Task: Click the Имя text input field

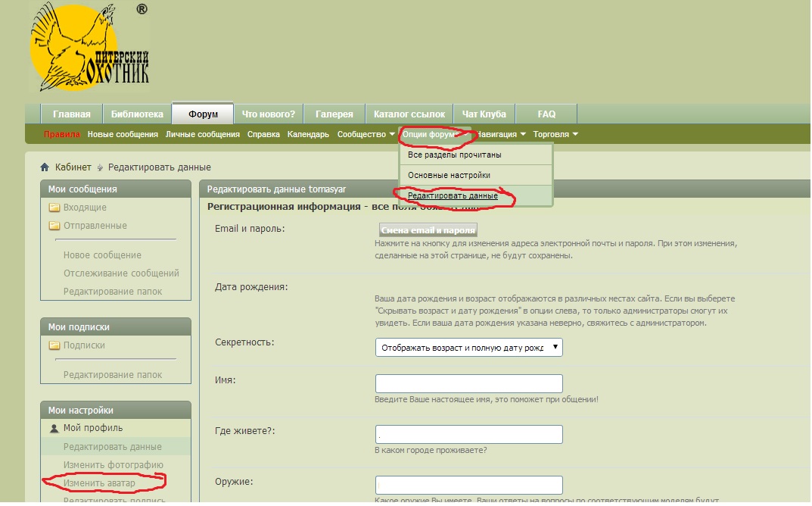Action: click(468, 384)
